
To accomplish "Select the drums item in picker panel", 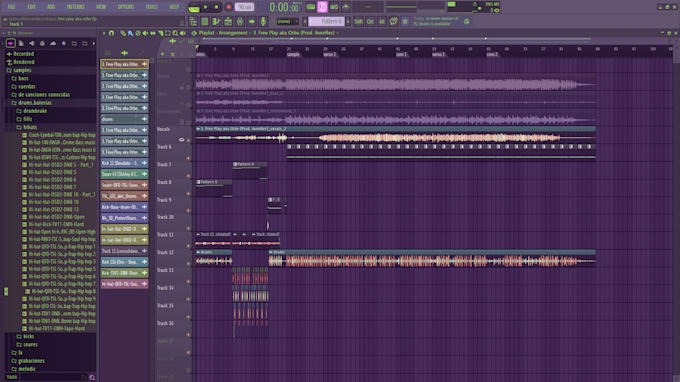I will 124,119.
